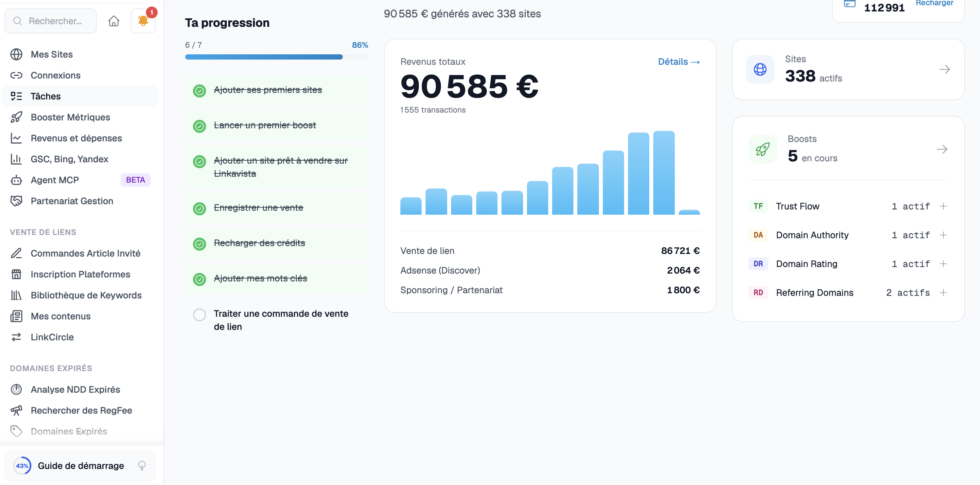Screen dimensions: 980x485
Task: Click the Adsense (Discover) row label
Action: pyautogui.click(x=440, y=271)
